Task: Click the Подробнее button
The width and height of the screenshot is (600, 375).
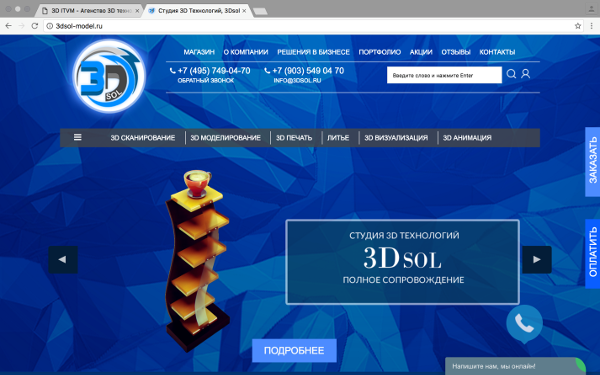Action: [294, 351]
